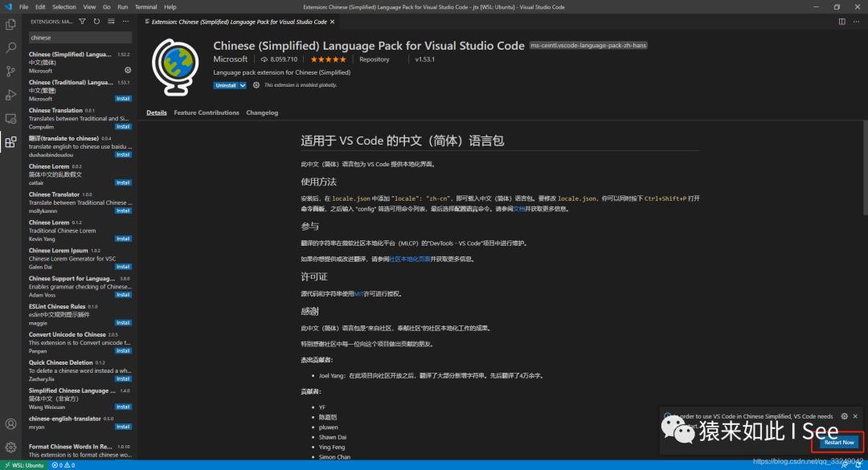Select the extension editor tab
This screenshot has width=868, height=470.
(x=240, y=22)
